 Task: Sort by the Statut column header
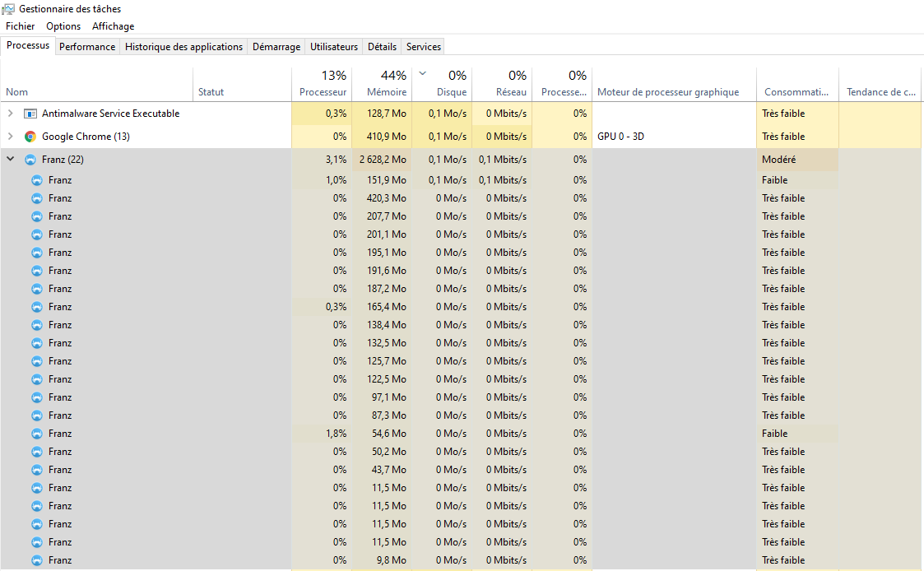click(x=242, y=84)
